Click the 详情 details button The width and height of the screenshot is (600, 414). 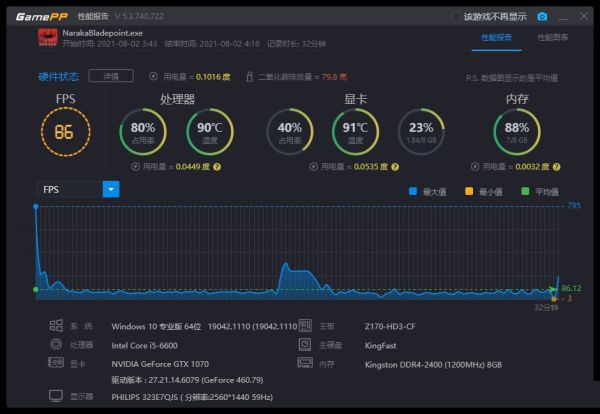110,76
